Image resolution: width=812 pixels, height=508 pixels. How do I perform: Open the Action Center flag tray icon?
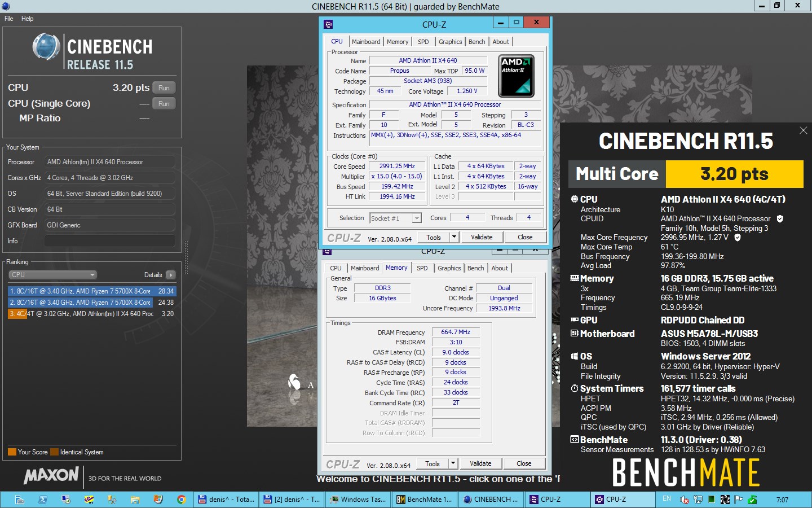pyautogui.click(x=738, y=500)
